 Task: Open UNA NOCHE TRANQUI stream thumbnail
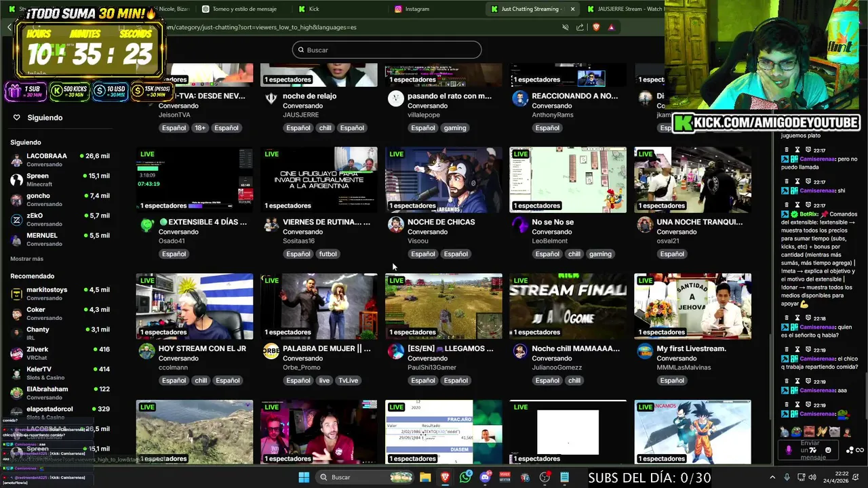click(692, 180)
